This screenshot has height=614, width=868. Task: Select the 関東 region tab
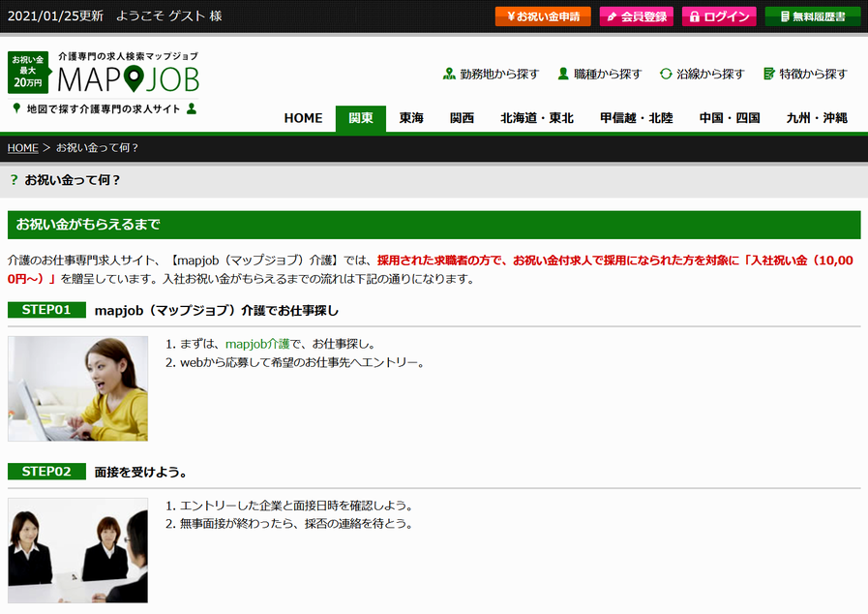(361, 118)
